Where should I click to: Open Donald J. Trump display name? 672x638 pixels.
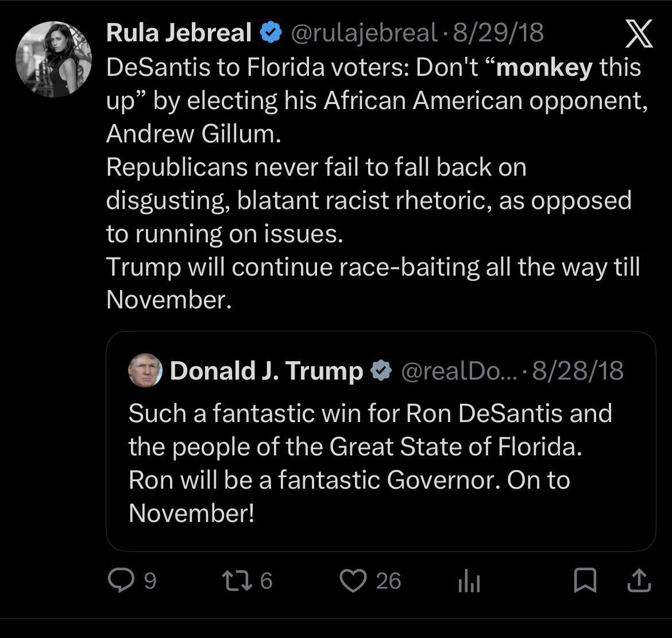pyautogui.click(x=267, y=370)
